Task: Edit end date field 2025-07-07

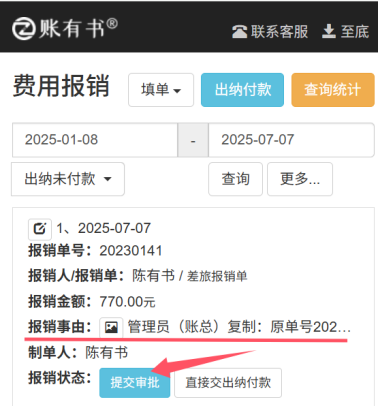Action: [x=291, y=140]
